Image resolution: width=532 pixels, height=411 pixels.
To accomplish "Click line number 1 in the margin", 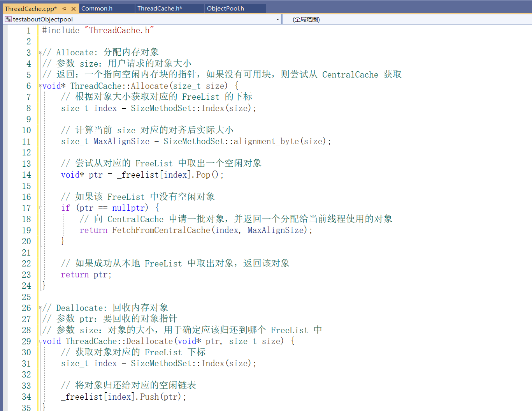I will (28, 30).
